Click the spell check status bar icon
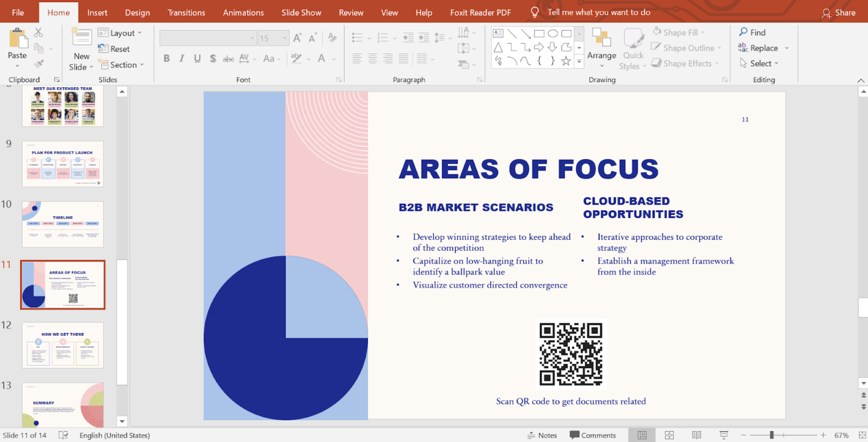Viewport: 868px width, 442px height. click(x=64, y=435)
